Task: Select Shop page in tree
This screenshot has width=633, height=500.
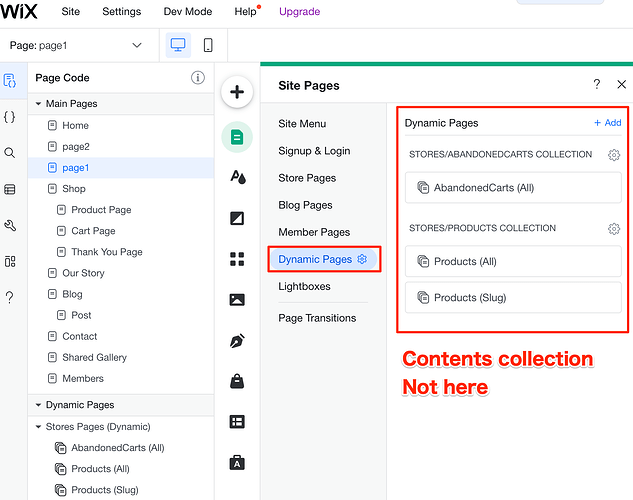Action: 121,188
